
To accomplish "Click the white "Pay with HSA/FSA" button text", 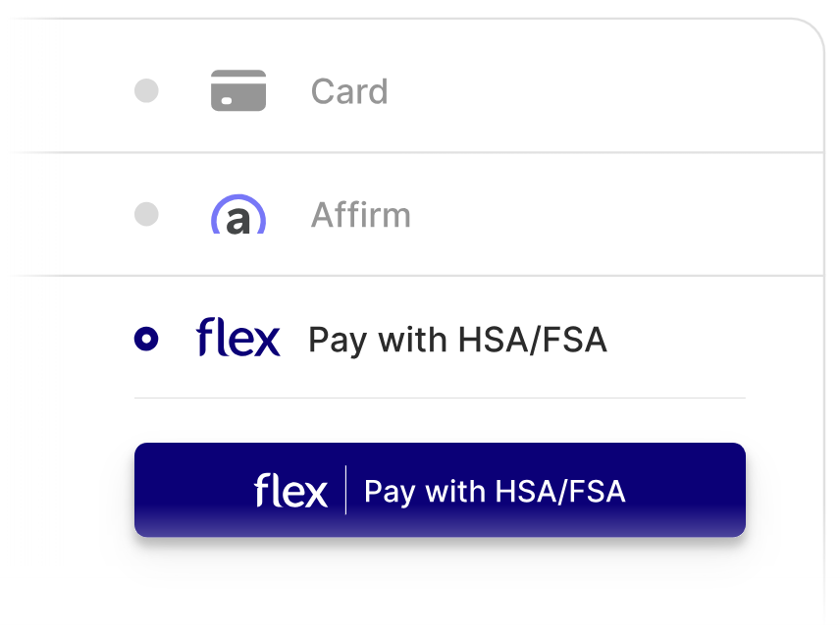I will tap(495, 491).
